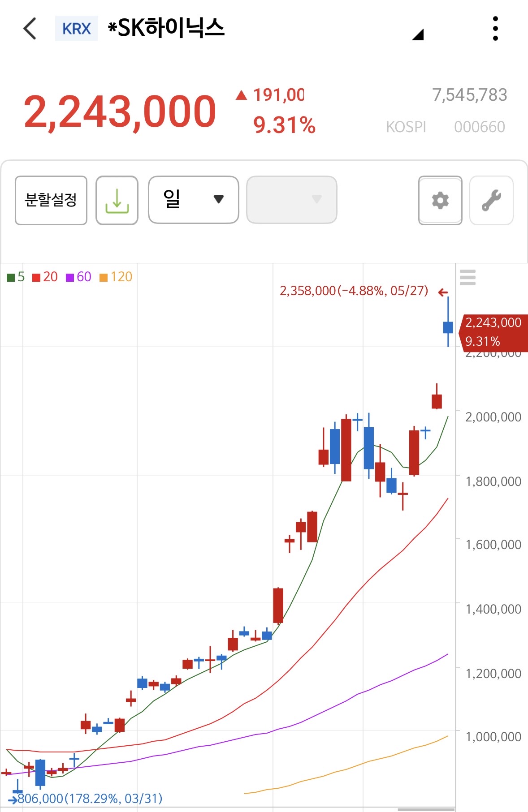Tap the stock name SK하이닉스

coord(166,28)
